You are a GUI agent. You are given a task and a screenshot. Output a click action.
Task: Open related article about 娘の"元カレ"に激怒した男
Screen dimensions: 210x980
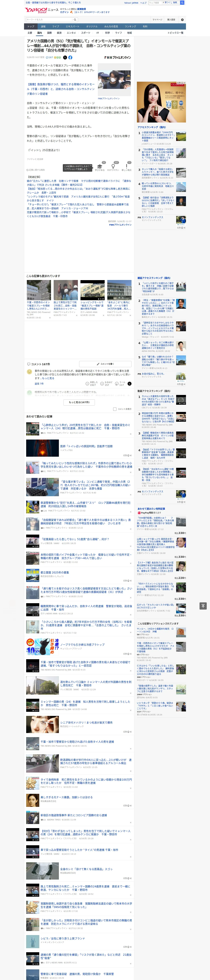pyautogui.click(x=79, y=183)
